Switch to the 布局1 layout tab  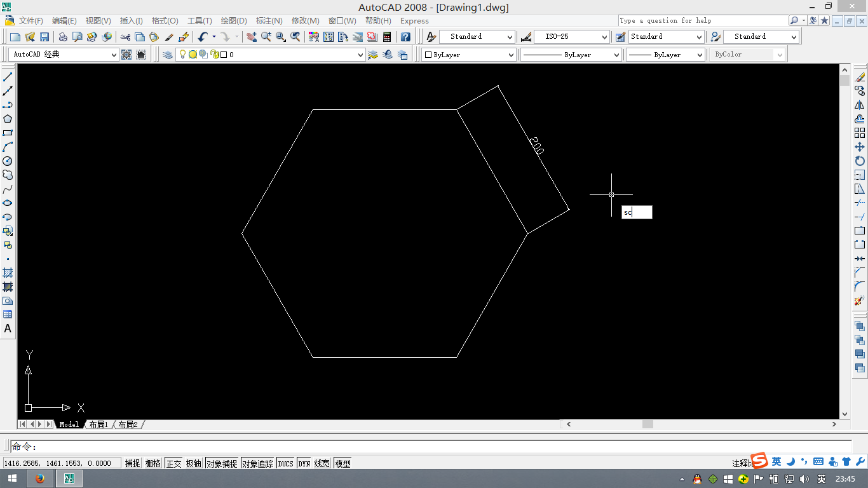pos(98,424)
